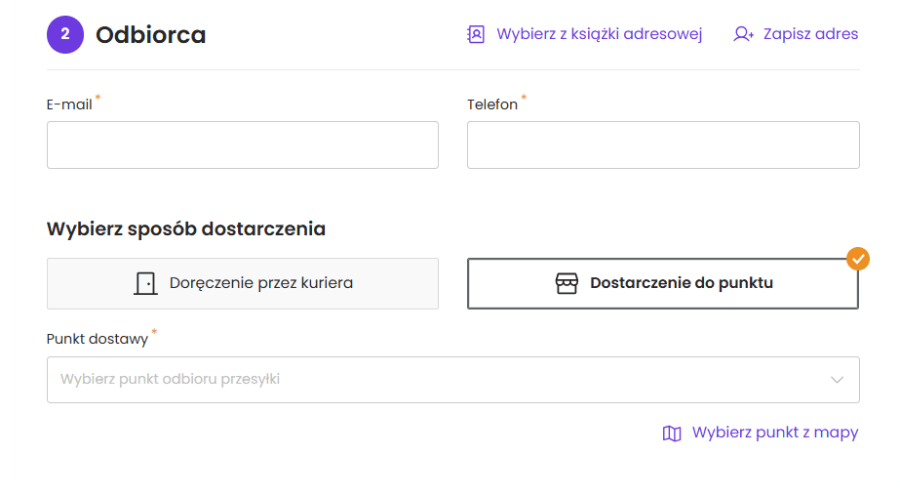This screenshot has width=900, height=489.
Task: Open 'Wybierz z książki adresowej' link
Action: click(x=598, y=34)
